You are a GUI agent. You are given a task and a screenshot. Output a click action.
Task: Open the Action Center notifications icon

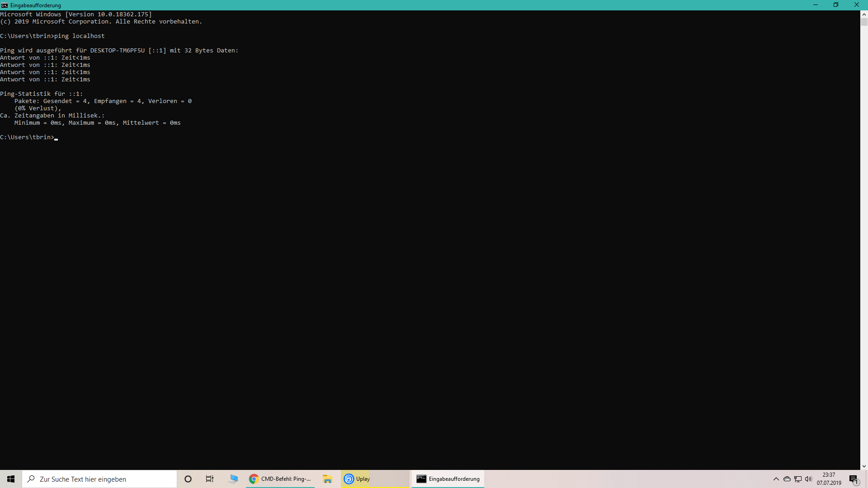pyautogui.click(x=854, y=479)
